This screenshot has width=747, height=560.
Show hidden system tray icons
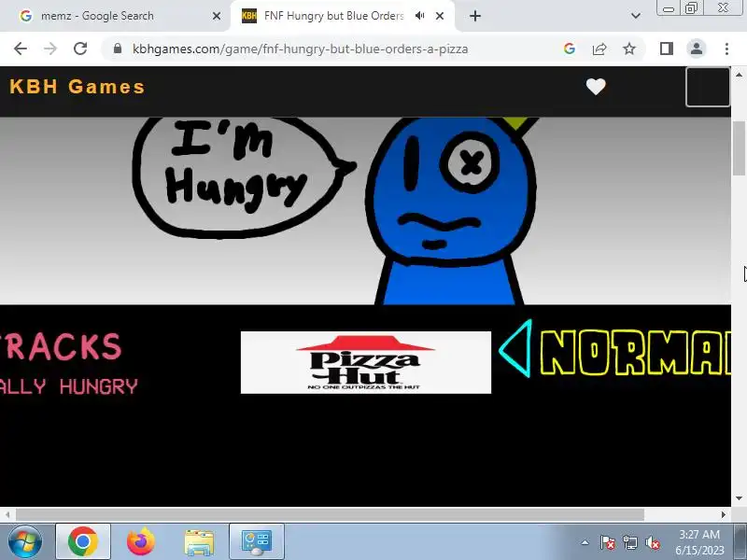[x=585, y=542]
